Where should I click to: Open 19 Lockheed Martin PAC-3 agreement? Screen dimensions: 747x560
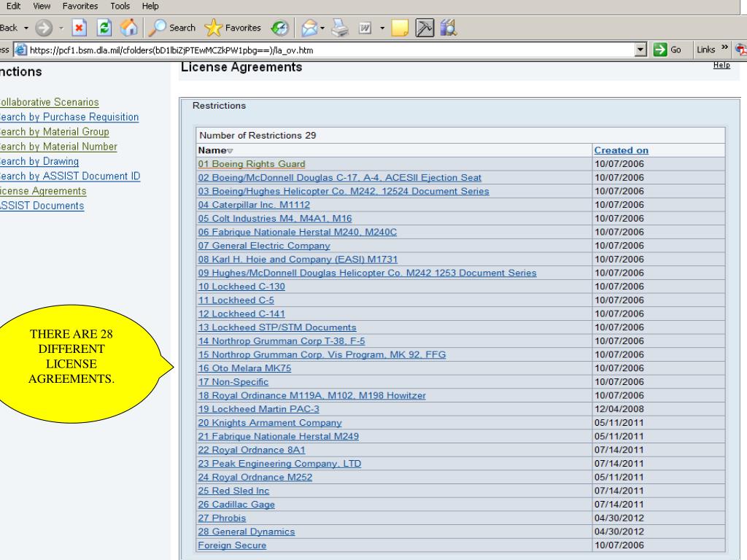[259, 409]
